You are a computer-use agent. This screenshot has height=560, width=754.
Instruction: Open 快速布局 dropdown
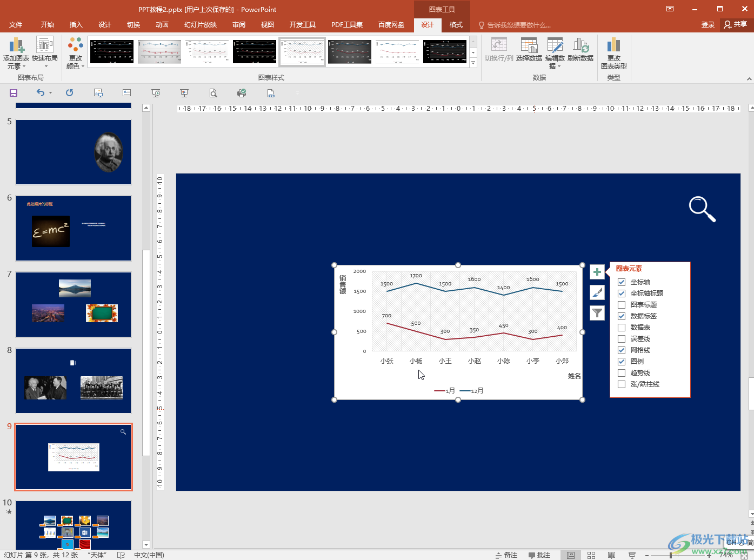(45, 53)
